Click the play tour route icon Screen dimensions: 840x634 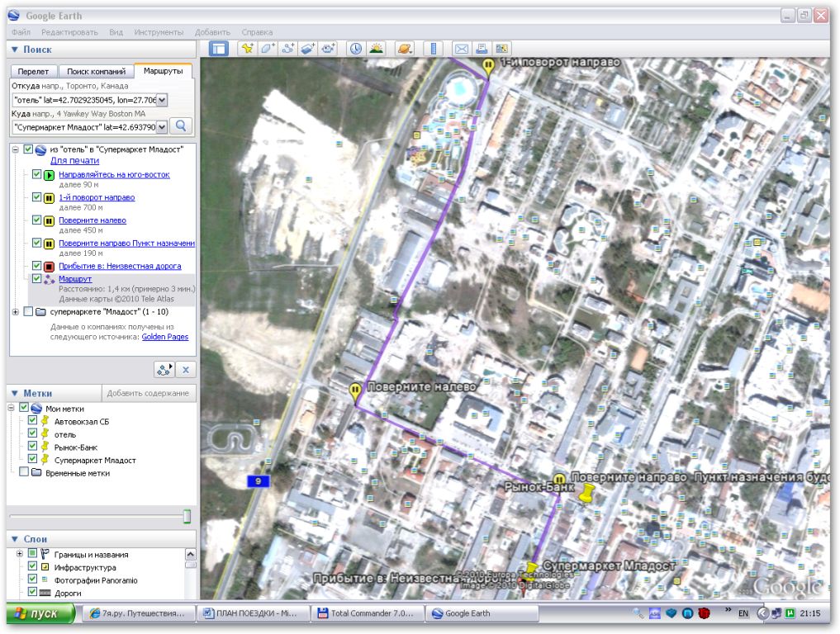(x=164, y=370)
